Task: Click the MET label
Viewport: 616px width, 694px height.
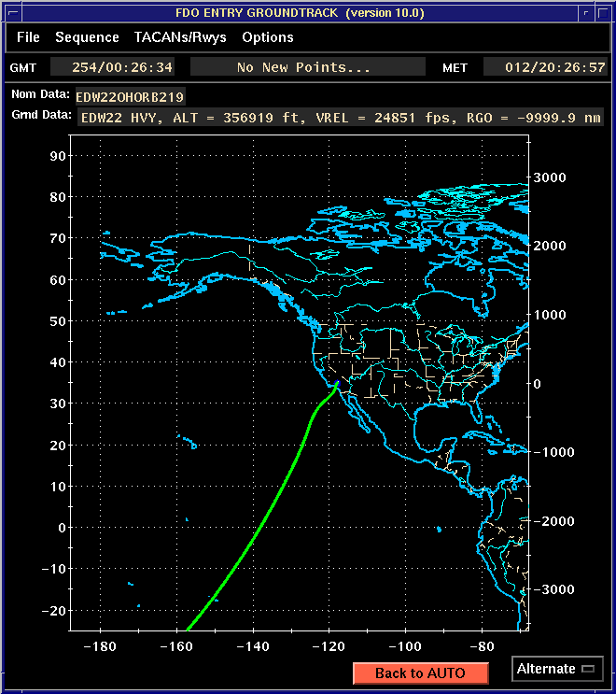Action: [x=455, y=67]
